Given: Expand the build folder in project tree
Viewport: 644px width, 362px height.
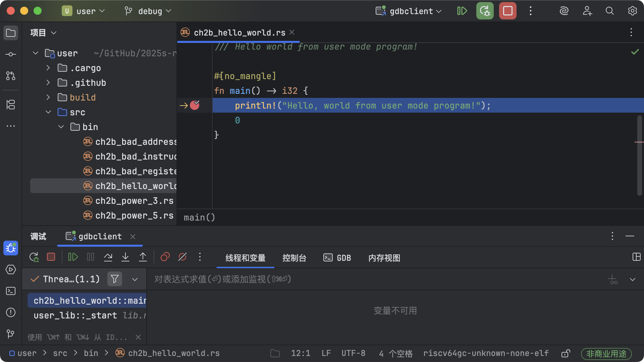Looking at the screenshot, I should click(48, 97).
